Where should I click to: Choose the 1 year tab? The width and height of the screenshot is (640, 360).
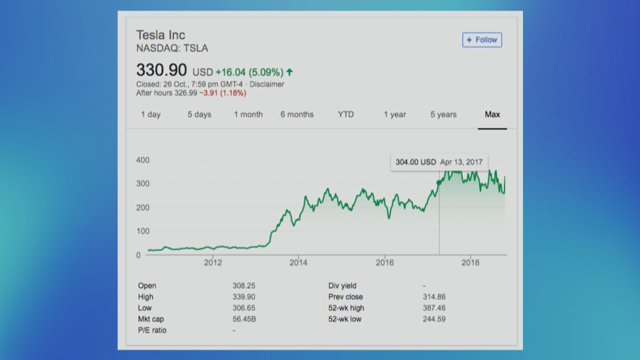[x=395, y=115]
